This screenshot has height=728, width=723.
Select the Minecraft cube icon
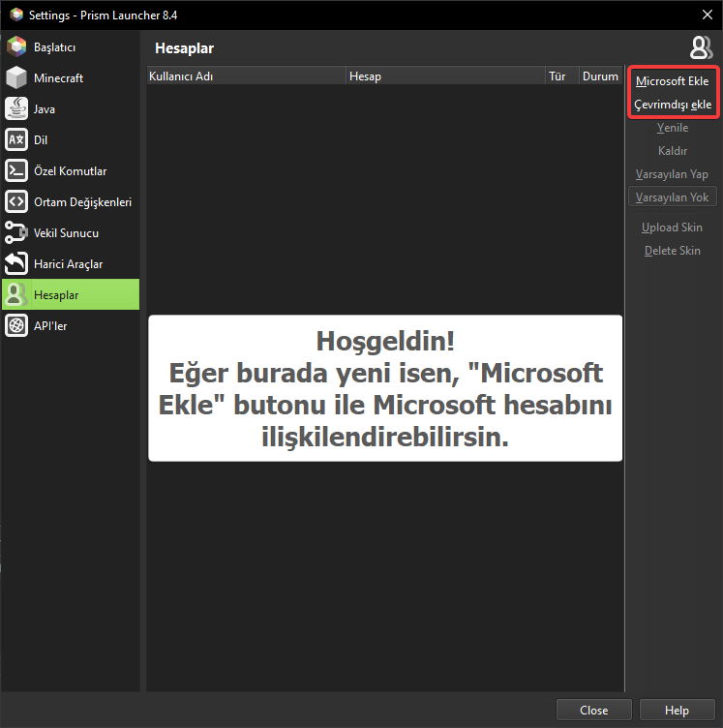click(16, 78)
